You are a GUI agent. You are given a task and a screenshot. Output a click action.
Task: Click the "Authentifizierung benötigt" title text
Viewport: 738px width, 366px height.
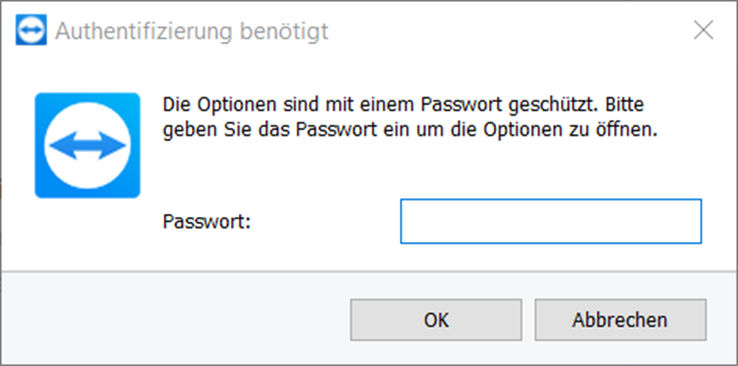192,32
